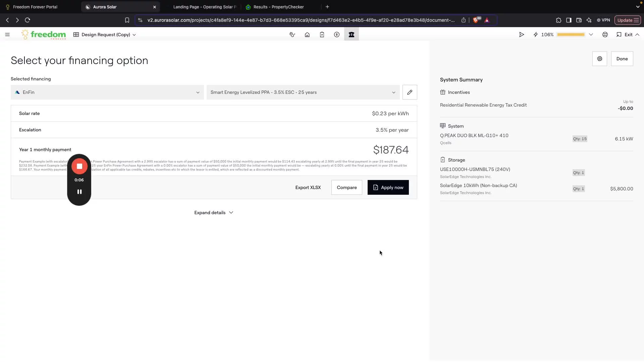Open the gear settings button near Done
Screen dimensions: 644x362
[x=600, y=59]
